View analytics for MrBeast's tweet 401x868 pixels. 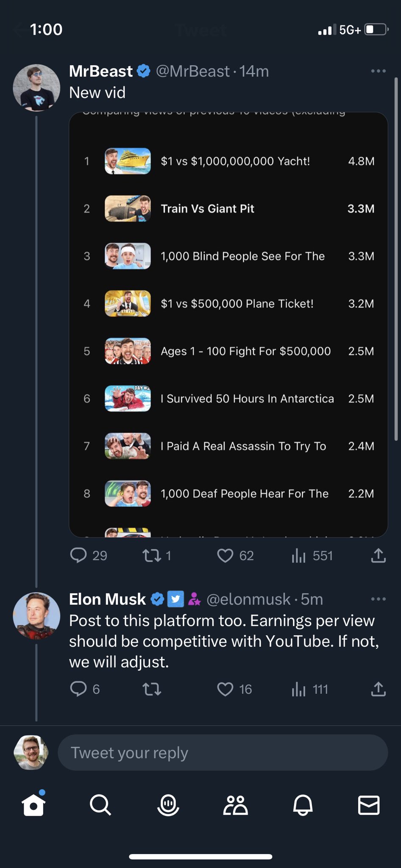[299, 556]
